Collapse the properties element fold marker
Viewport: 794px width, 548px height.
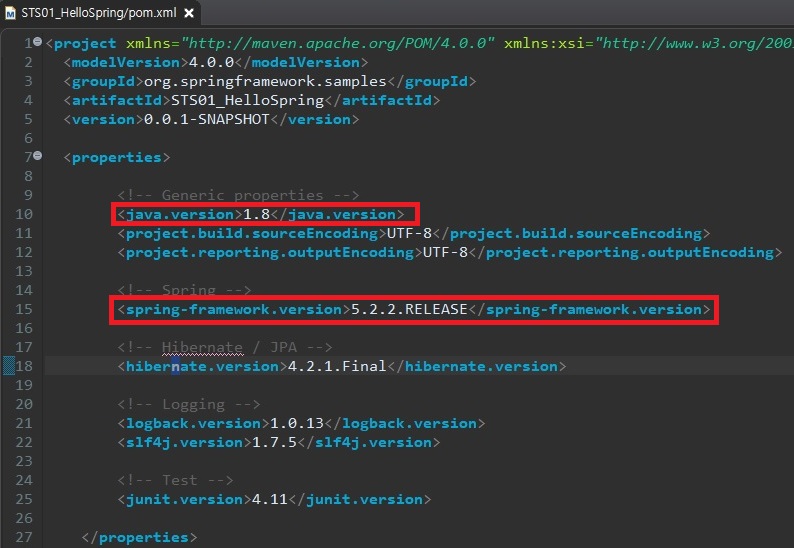tap(37, 156)
